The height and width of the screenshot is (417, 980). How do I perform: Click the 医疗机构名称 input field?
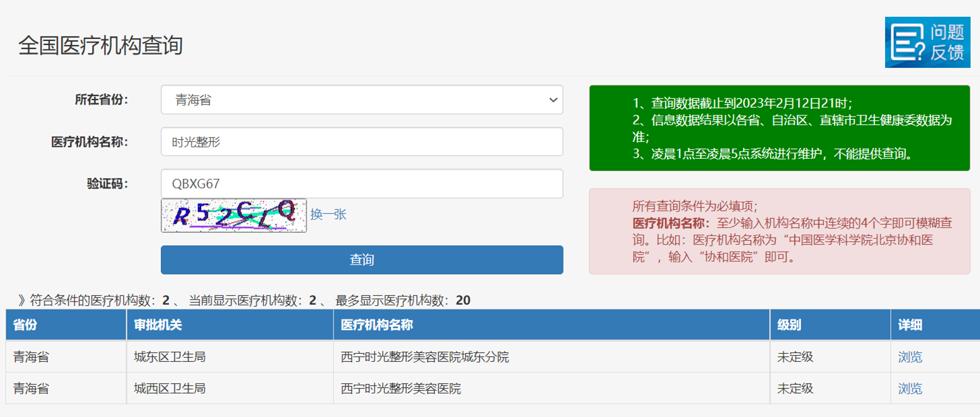361,142
